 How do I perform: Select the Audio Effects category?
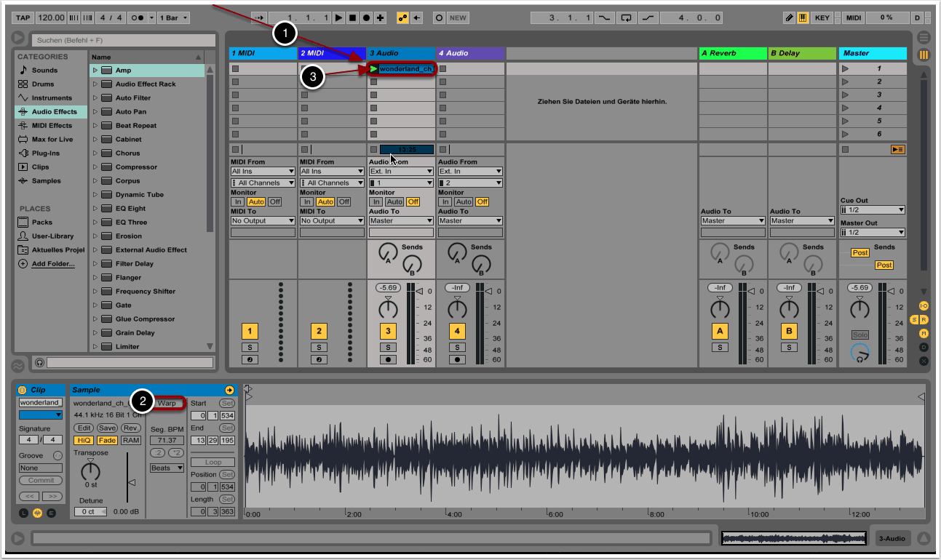pyautogui.click(x=54, y=112)
